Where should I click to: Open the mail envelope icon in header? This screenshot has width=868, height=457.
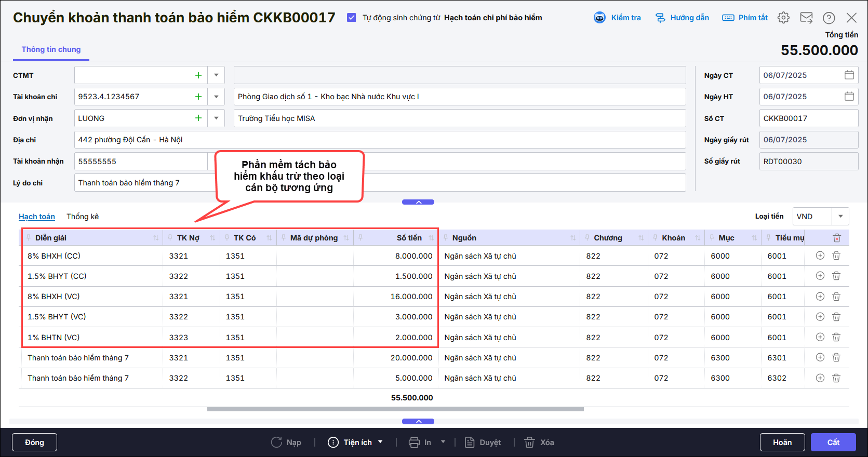pos(806,18)
